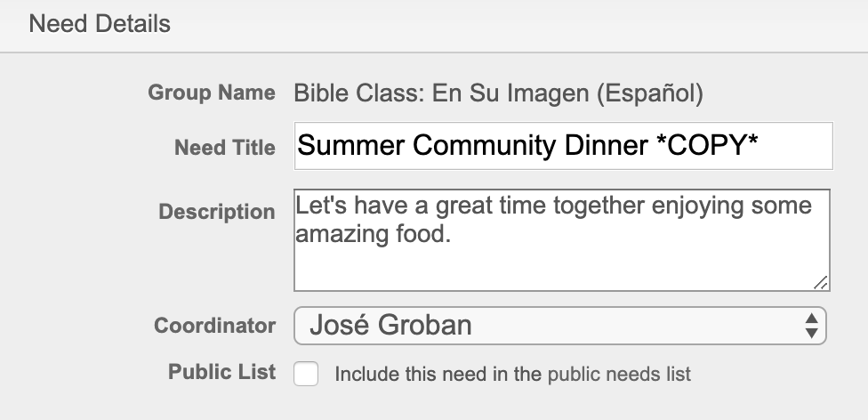
Task: Click the up-down arrows on Coordinator select
Action: tap(810, 326)
